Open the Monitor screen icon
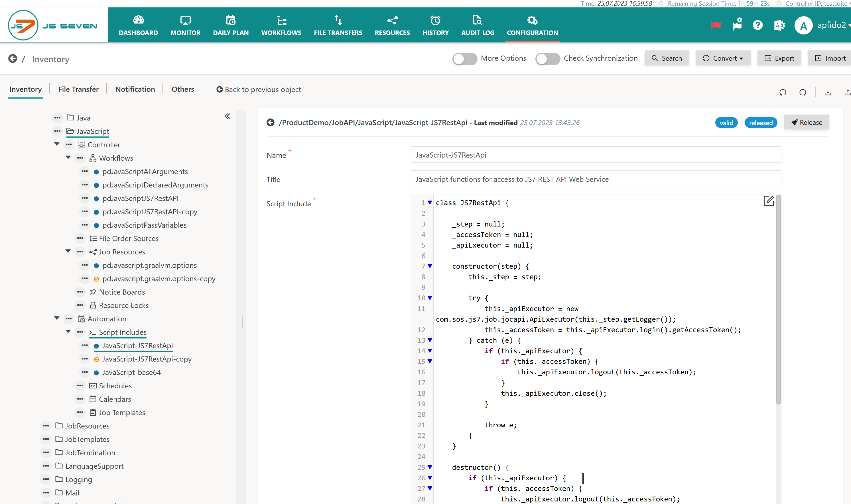Viewport: 851px width, 504px height. click(185, 21)
